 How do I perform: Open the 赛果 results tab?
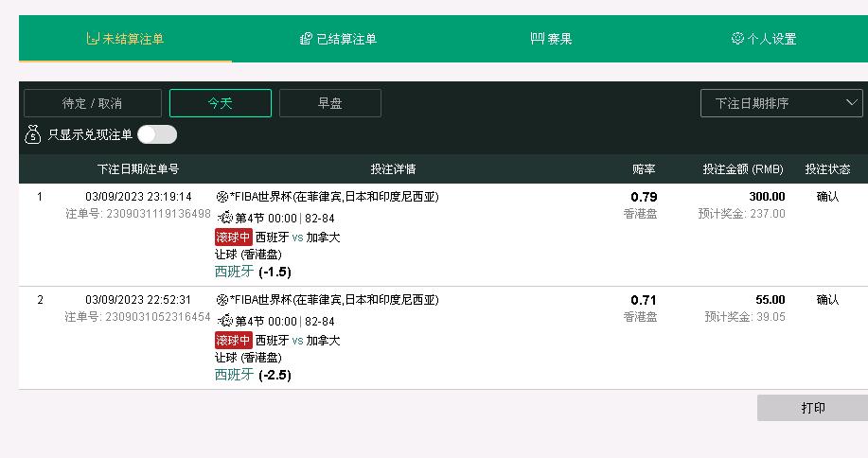(551, 39)
